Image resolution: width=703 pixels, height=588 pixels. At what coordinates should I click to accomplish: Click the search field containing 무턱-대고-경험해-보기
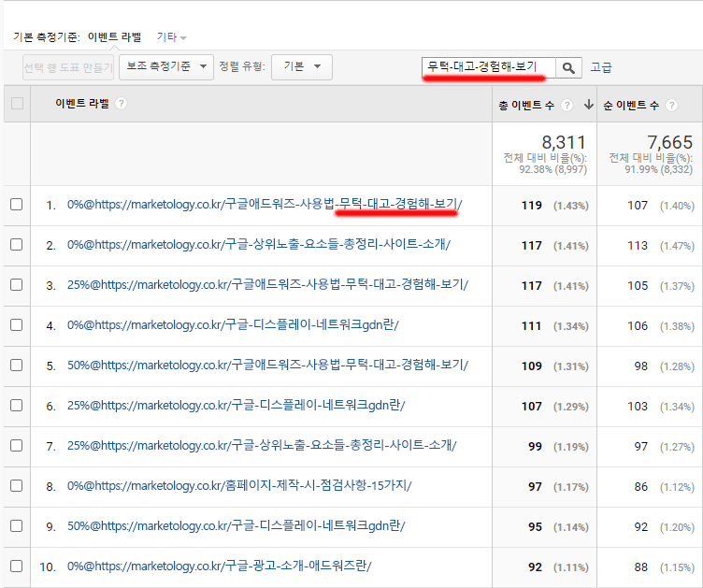[488, 67]
